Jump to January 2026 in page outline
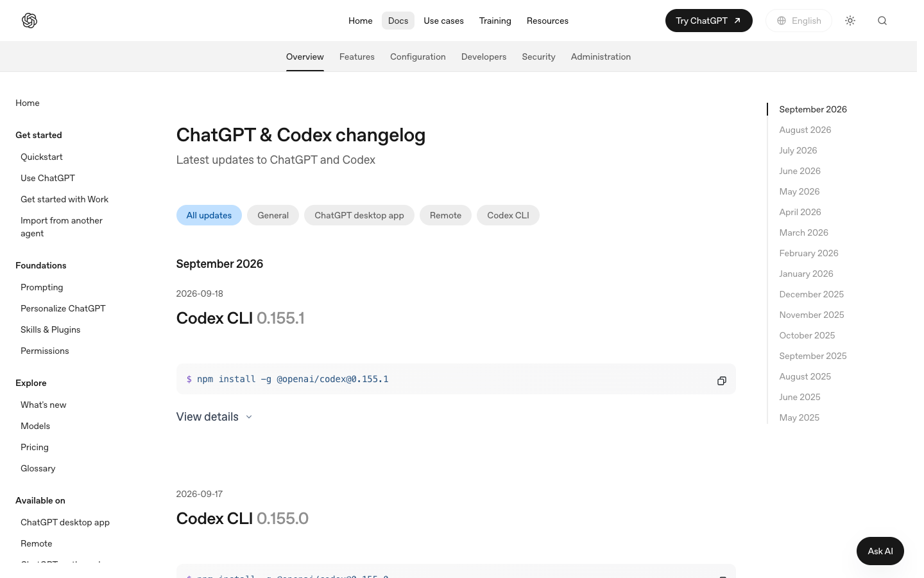This screenshot has width=924, height=578. [x=807, y=274]
